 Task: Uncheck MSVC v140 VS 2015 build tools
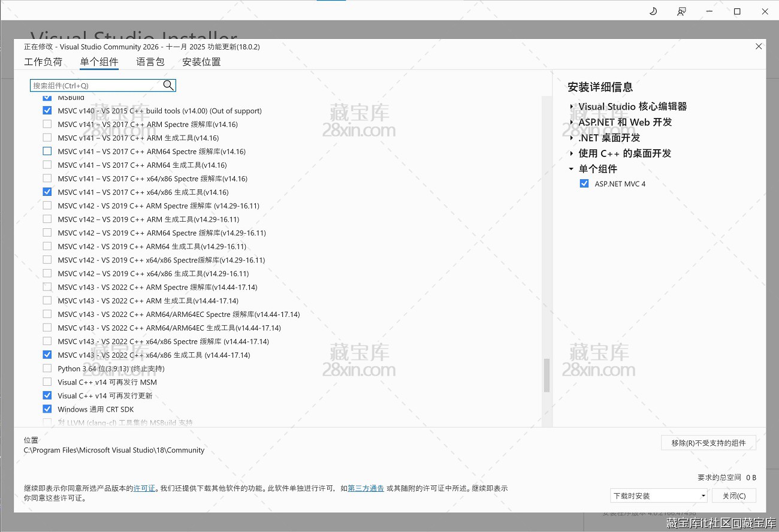(x=47, y=111)
